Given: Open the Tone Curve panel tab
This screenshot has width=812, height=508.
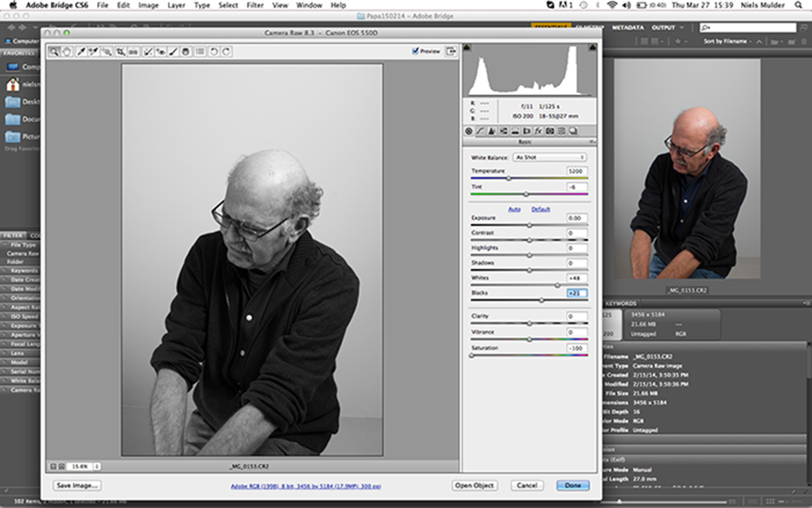Looking at the screenshot, I should (480, 131).
